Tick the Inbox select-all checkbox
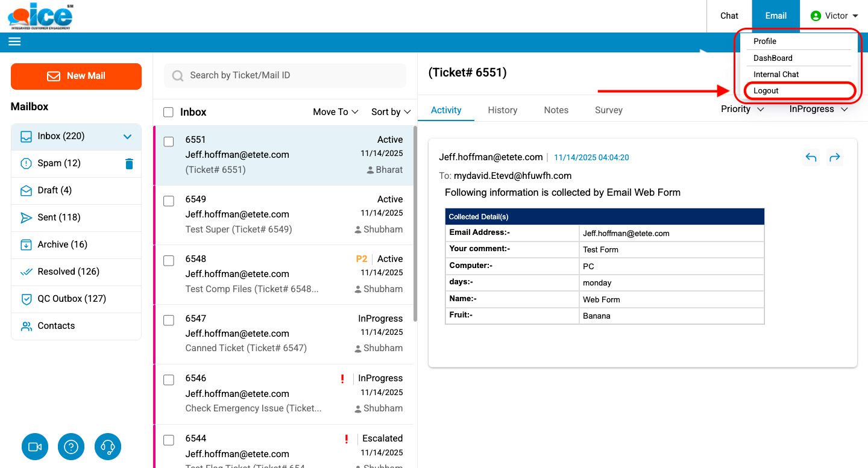Image resolution: width=868 pixels, height=468 pixels. (169, 112)
